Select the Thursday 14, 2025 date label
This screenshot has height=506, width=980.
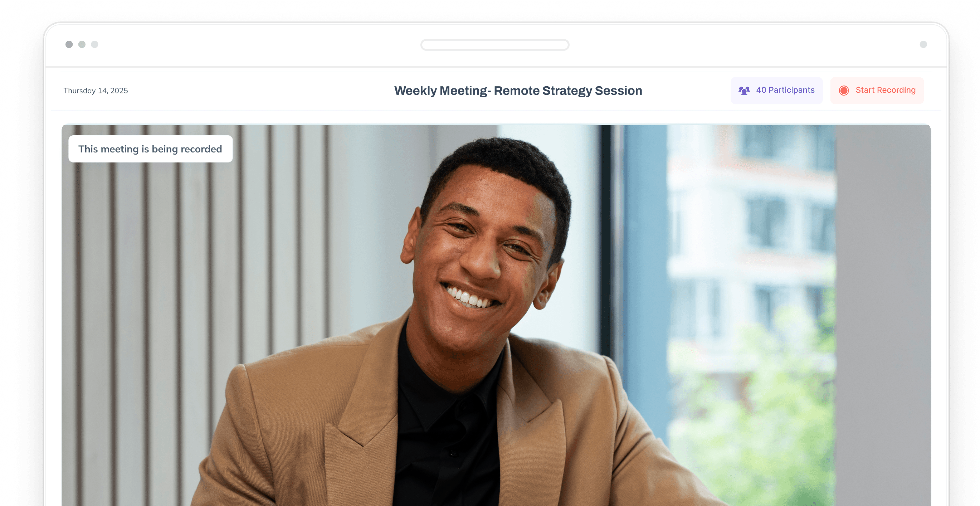[96, 91]
